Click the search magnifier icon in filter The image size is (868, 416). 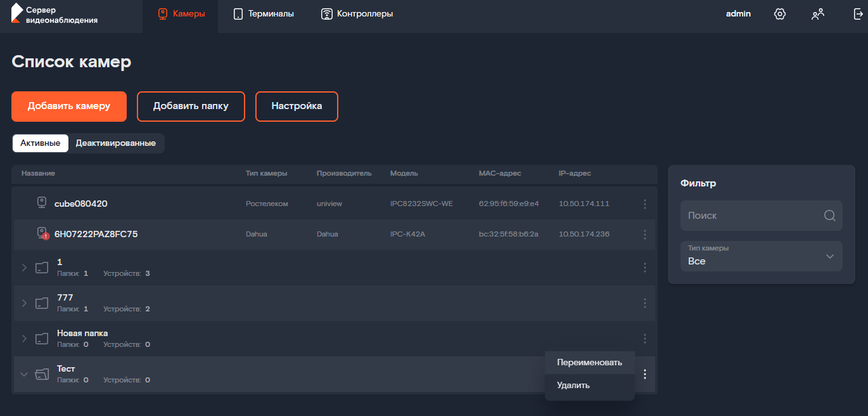[x=829, y=216]
